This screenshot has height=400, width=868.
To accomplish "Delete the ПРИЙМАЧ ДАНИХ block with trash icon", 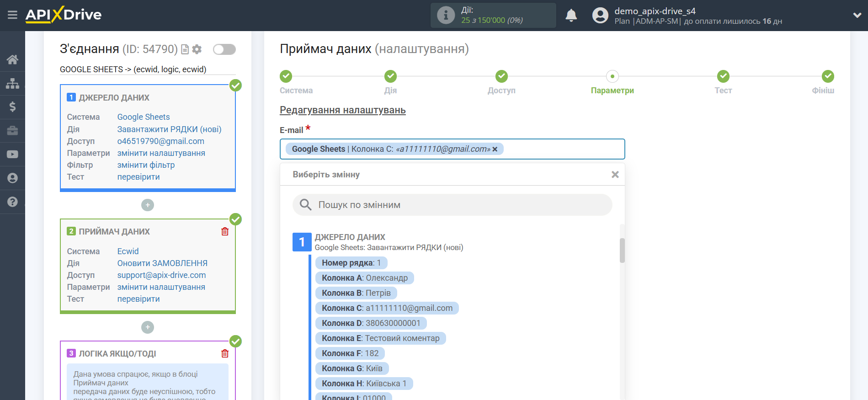I will click(225, 231).
